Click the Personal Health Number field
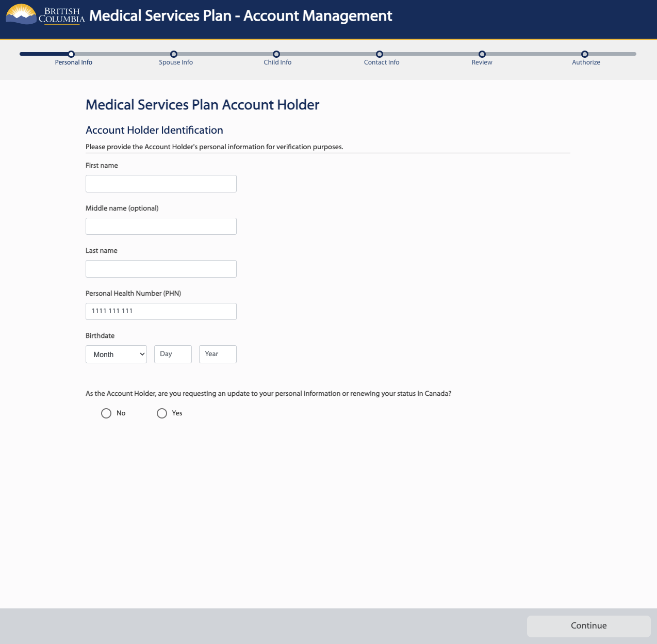Viewport: 657px width, 644px height. click(161, 311)
